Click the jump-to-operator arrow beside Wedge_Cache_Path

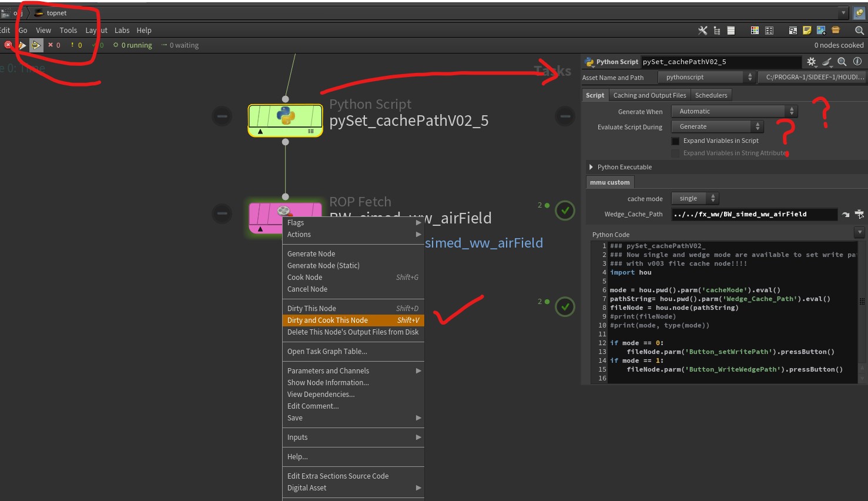[846, 215]
